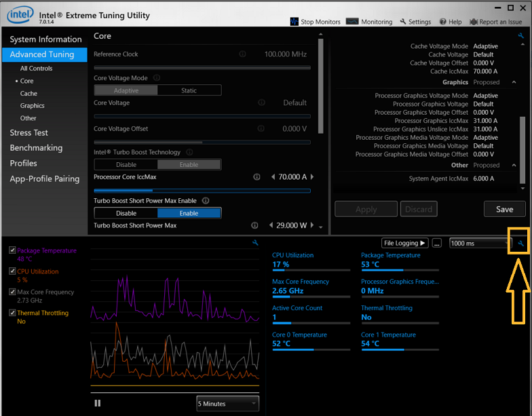
Task: Open the 5 Minutes time range dropdown
Action: point(227,404)
